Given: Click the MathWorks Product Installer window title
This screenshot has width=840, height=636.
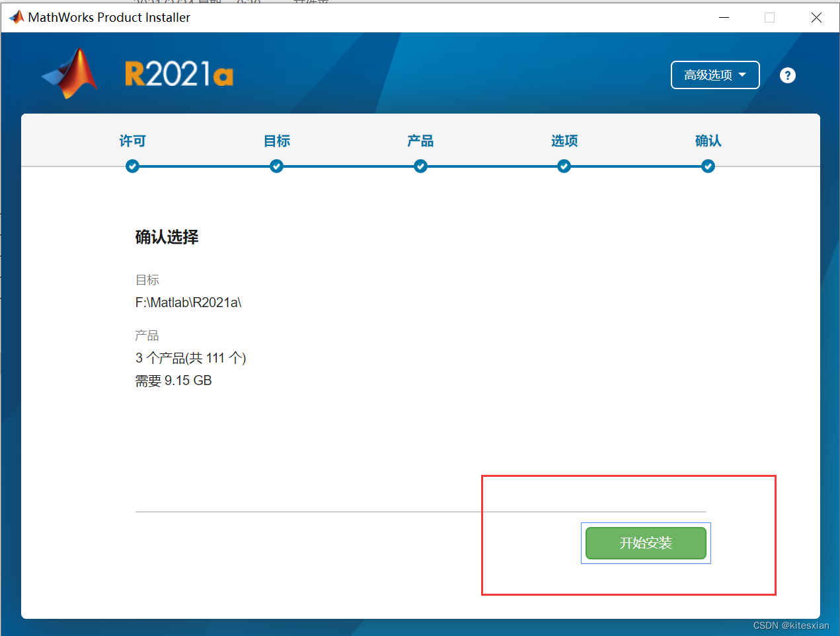Looking at the screenshot, I should click(x=109, y=18).
